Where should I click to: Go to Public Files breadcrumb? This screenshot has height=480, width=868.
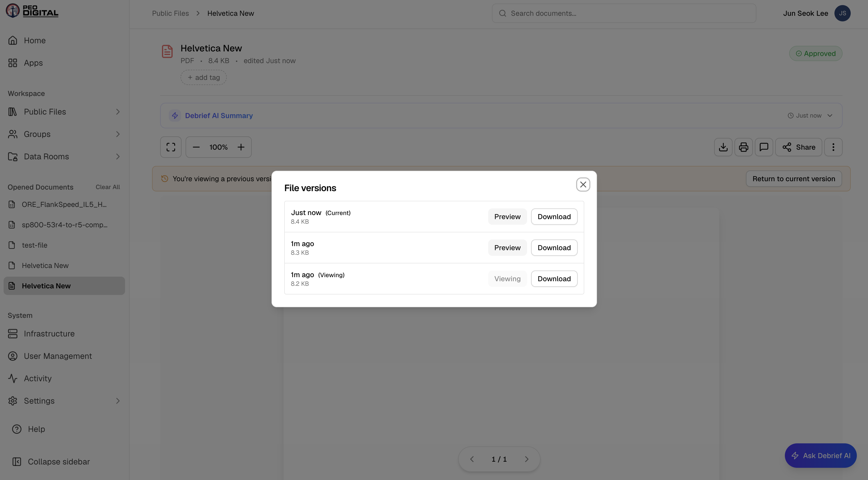170,13
